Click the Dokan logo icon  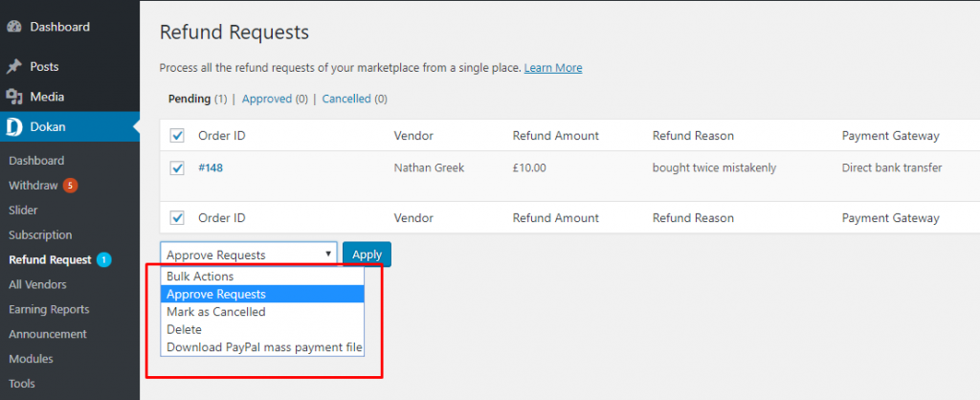13,127
